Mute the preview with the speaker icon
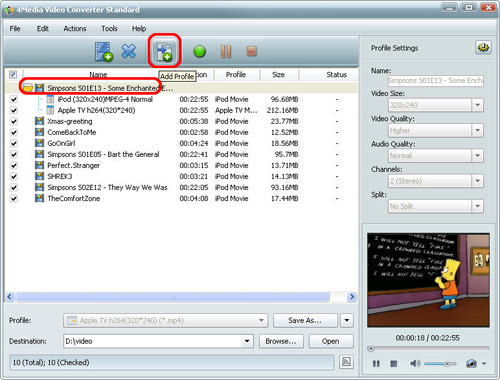The image size is (500, 380). [415, 363]
